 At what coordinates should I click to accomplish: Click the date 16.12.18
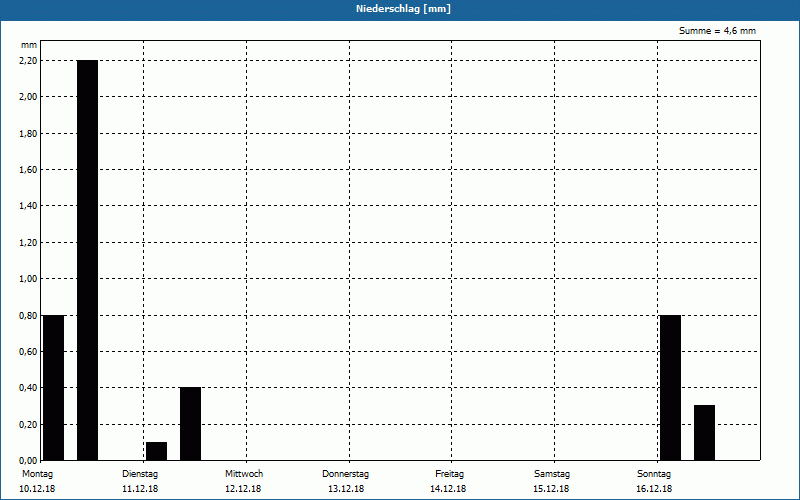[654, 489]
